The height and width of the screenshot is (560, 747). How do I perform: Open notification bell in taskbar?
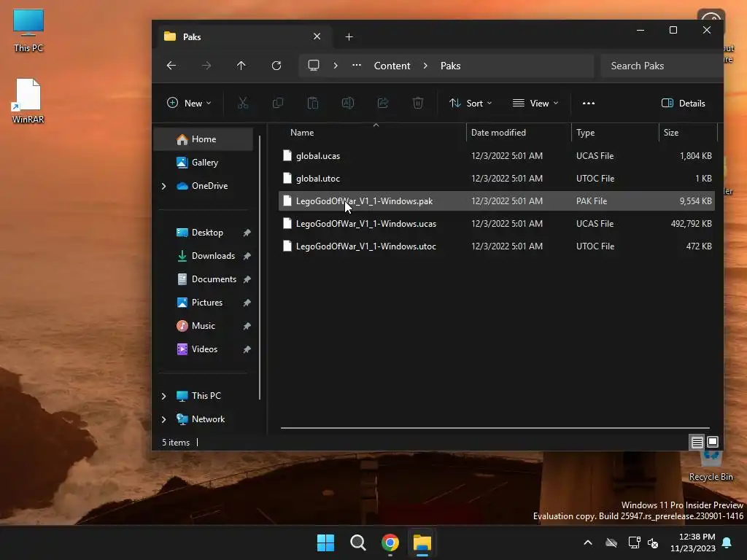(x=727, y=542)
